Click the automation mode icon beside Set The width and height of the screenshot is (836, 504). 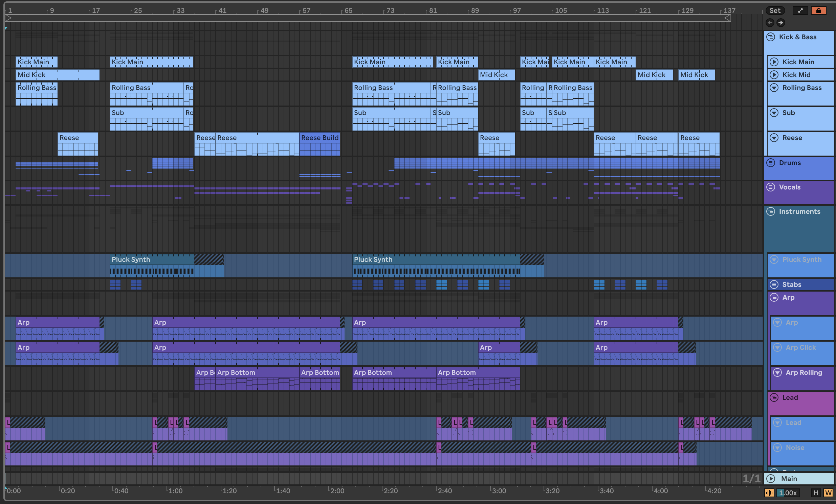tap(800, 10)
